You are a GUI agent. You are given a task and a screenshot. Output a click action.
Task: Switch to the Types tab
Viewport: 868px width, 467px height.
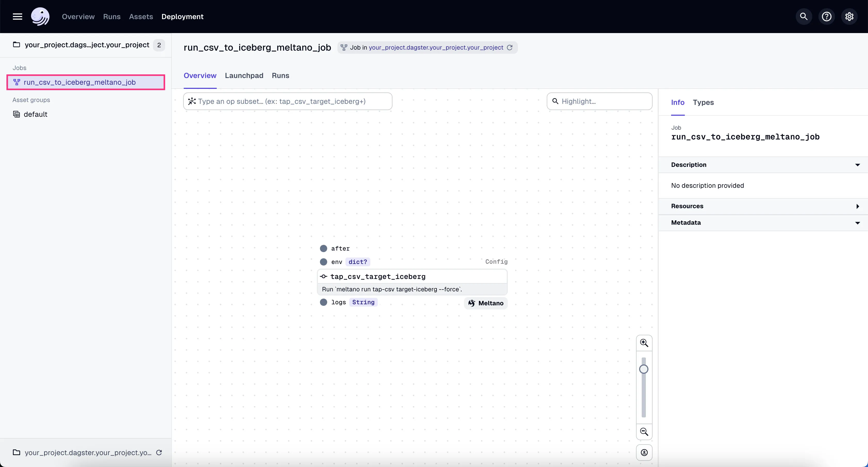click(703, 102)
